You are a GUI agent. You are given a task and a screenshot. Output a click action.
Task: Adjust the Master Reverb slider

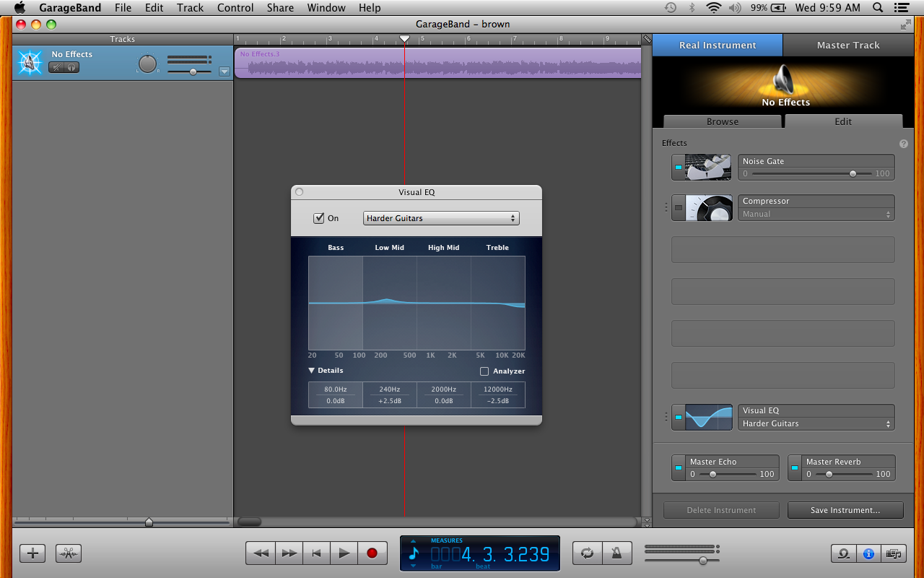pyautogui.click(x=829, y=475)
